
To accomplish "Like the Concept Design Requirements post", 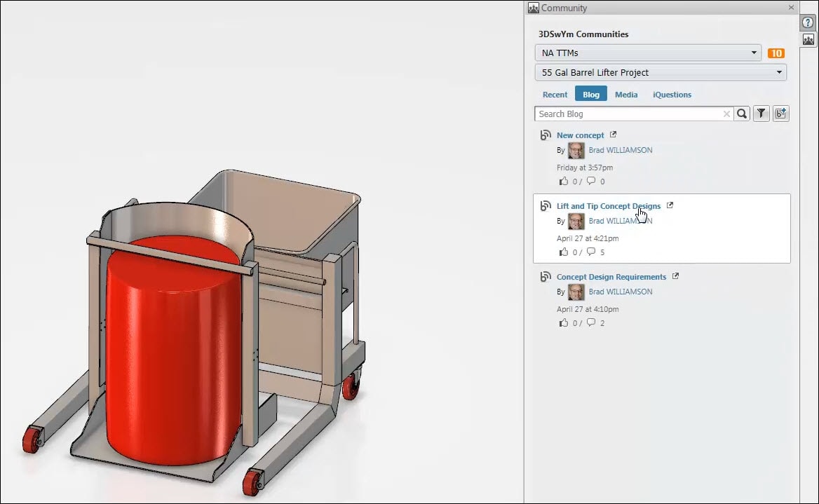I will click(564, 322).
